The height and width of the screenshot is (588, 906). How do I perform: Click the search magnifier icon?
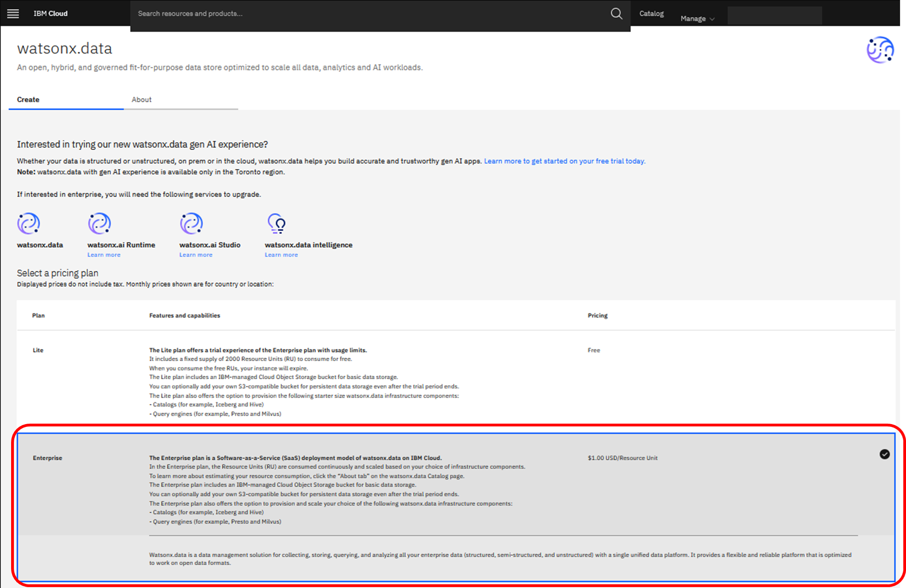click(616, 13)
